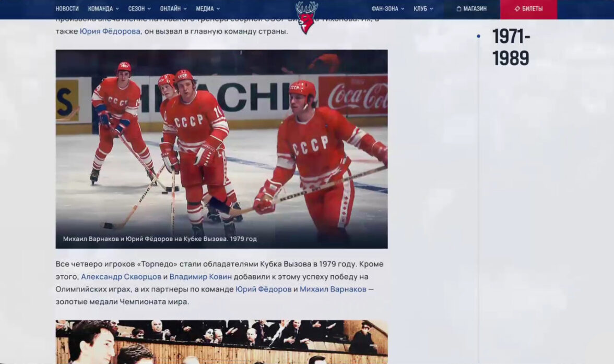Follow the Александр Скворцов player link
614x364 pixels.
coord(121,276)
